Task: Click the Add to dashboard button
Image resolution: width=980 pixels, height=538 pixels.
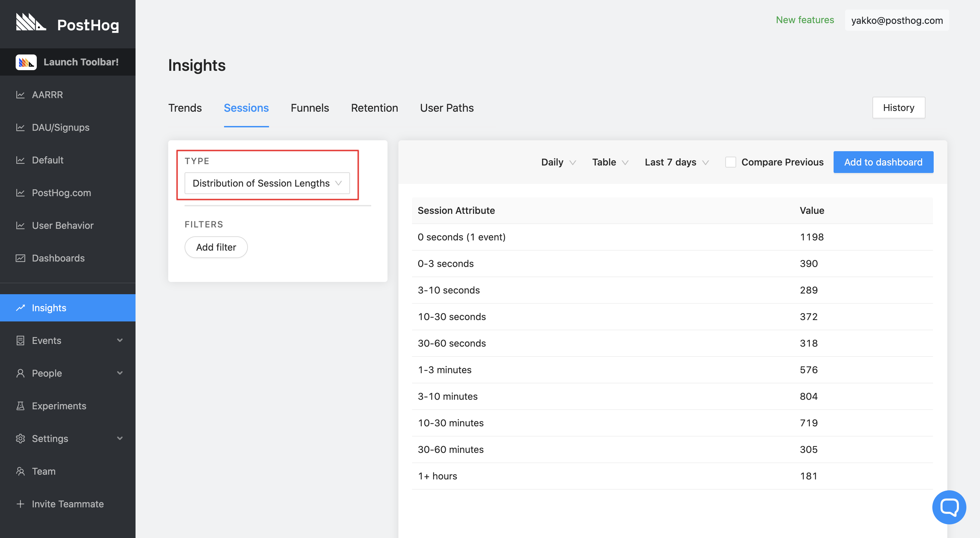Action: click(x=883, y=162)
